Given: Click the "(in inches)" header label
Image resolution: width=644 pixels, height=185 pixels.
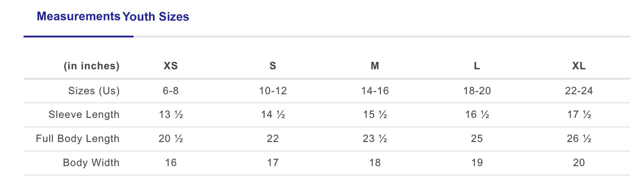Looking at the screenshot, I should click(x=92, y=66).
